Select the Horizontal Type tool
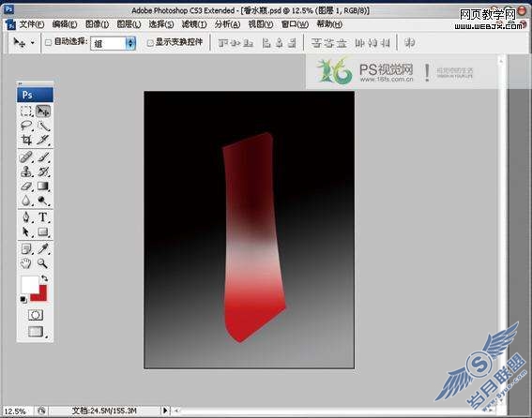 point(43,217)
